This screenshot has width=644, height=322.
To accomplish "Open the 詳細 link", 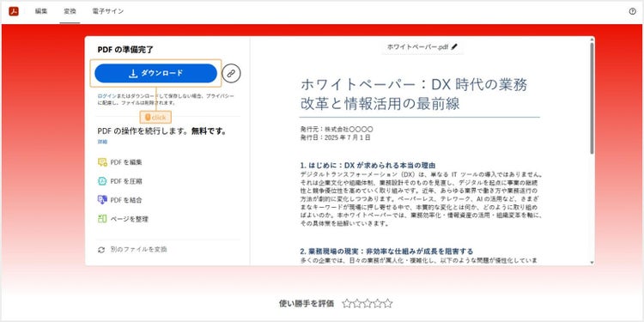I will [102, 142].
